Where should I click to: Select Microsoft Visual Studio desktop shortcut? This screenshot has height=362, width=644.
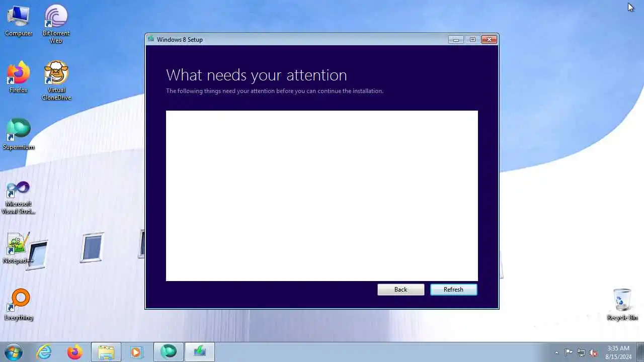(19, 198)
